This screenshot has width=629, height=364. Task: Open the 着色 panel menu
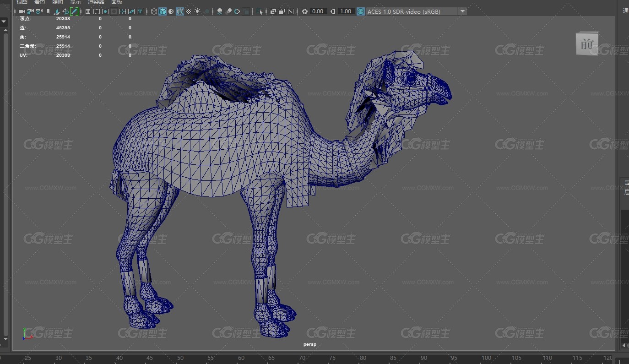click(x=39, y=2)
